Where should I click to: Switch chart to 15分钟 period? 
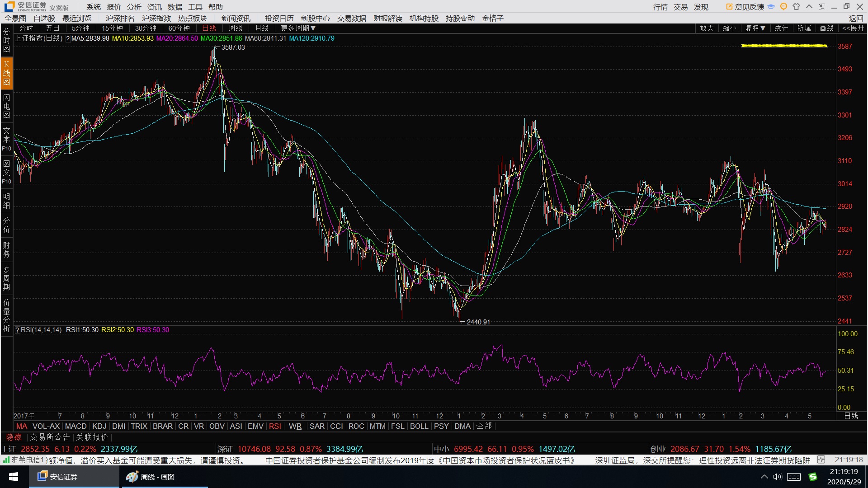tap(112, 28)
